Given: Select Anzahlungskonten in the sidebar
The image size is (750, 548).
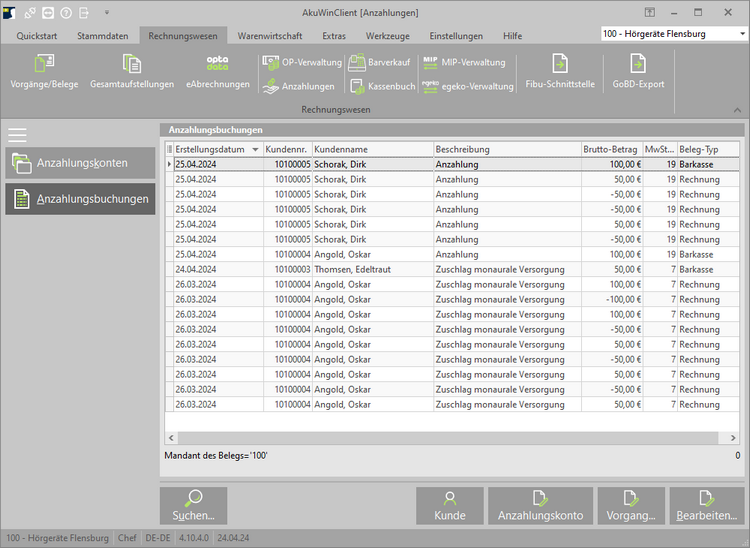Looking at the screenshot, I should coord(80,163).
